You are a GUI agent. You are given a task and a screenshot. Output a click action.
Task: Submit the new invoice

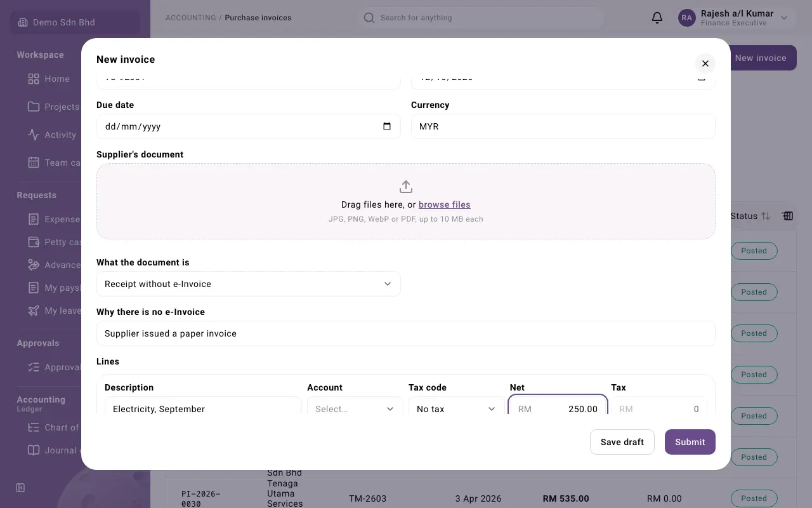pos(690,442)
